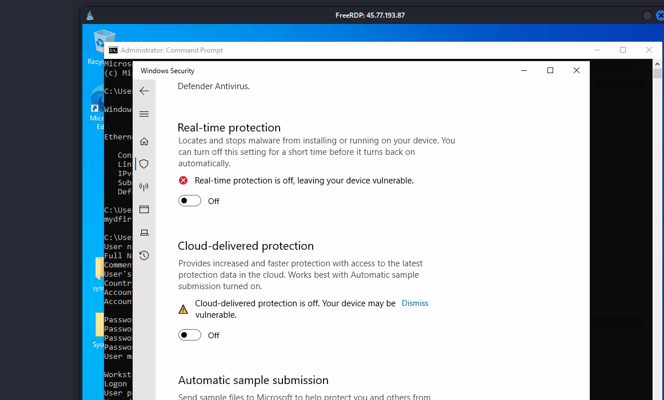Screen dimensions: 664x400
Task: Maximize the Administrator: Command Prompt window
Action: (623, 50)
